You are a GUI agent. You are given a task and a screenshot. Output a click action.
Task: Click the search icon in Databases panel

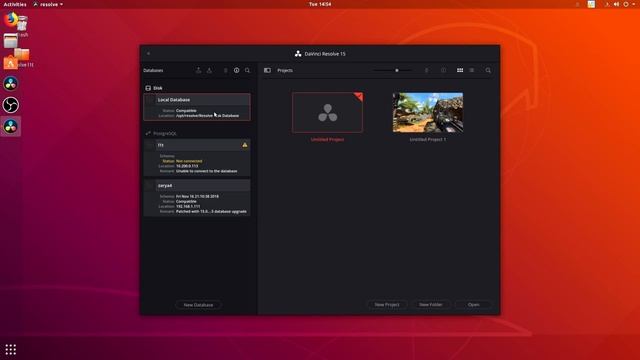click(x=247, y=70)
